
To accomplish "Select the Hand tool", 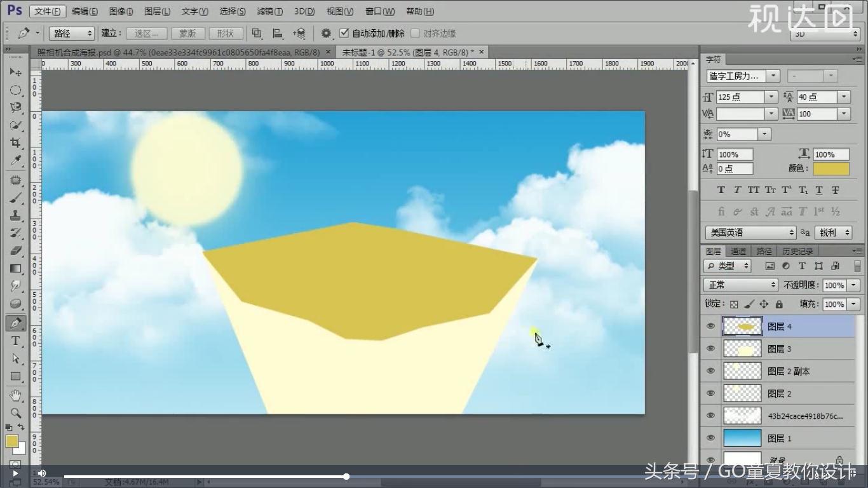I will (15, 395).
